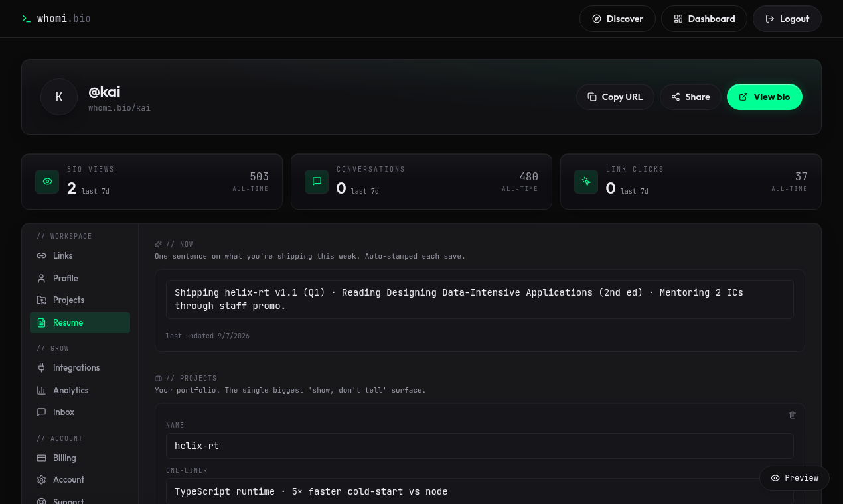The image size is (843, 504).
Task: Click the Conversations chat bubble icon
Action: click(317, 182)
